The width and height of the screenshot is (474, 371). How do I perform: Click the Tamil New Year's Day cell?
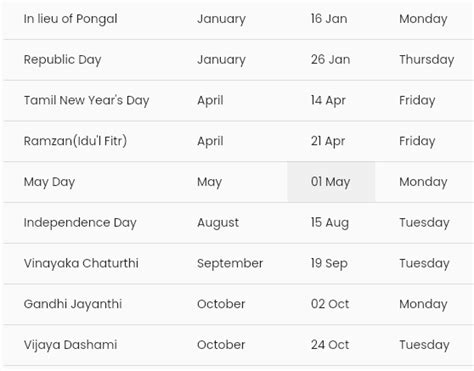click(86, 100)
